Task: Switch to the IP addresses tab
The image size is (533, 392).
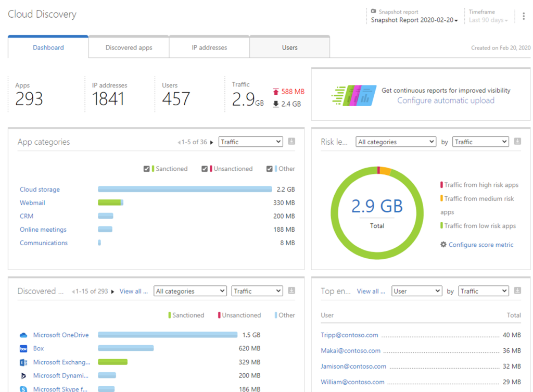Action: coord(209,47)
